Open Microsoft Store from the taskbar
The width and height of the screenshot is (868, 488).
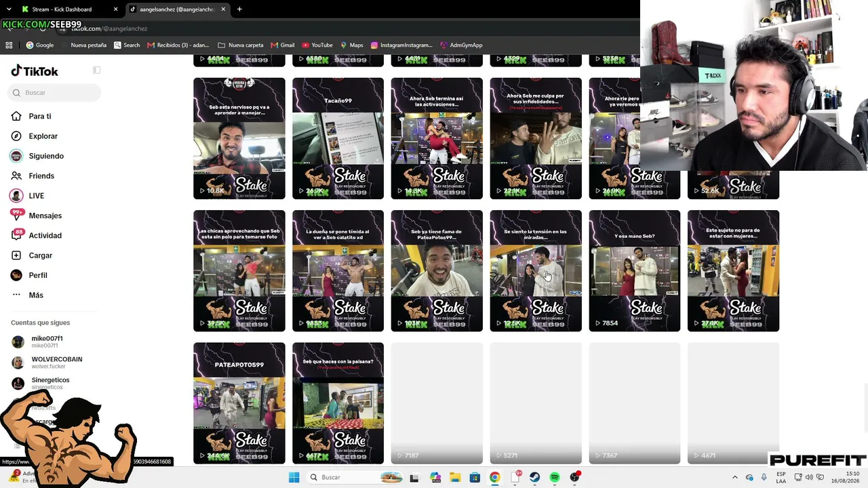(475, 477)
